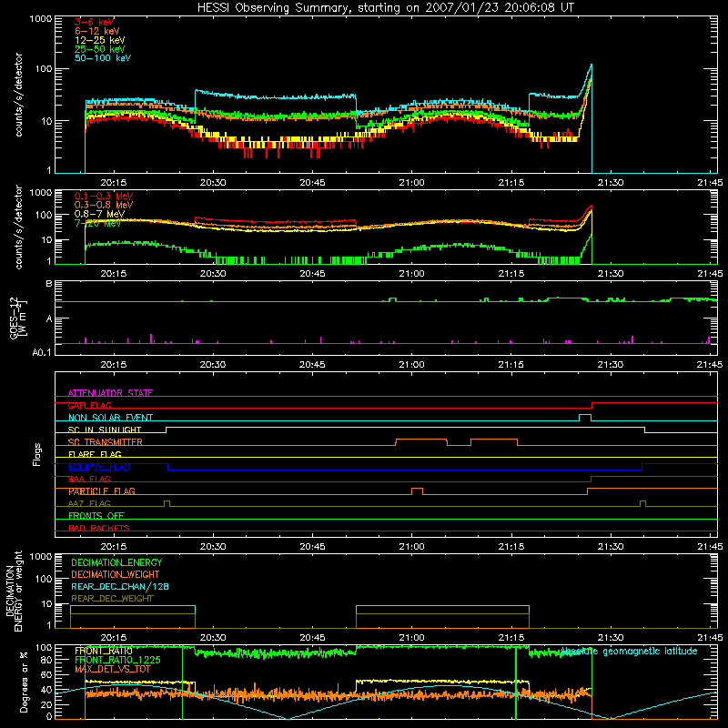The image size is (728, 728).
Task: Click the Degrees or % axis label
Action: point(24,682)
